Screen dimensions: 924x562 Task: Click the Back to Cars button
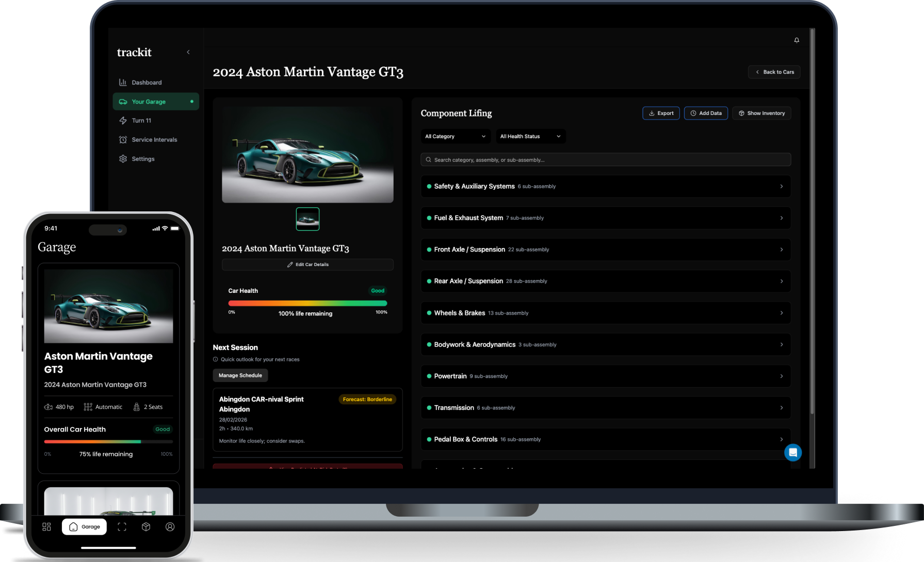[774, 72]
